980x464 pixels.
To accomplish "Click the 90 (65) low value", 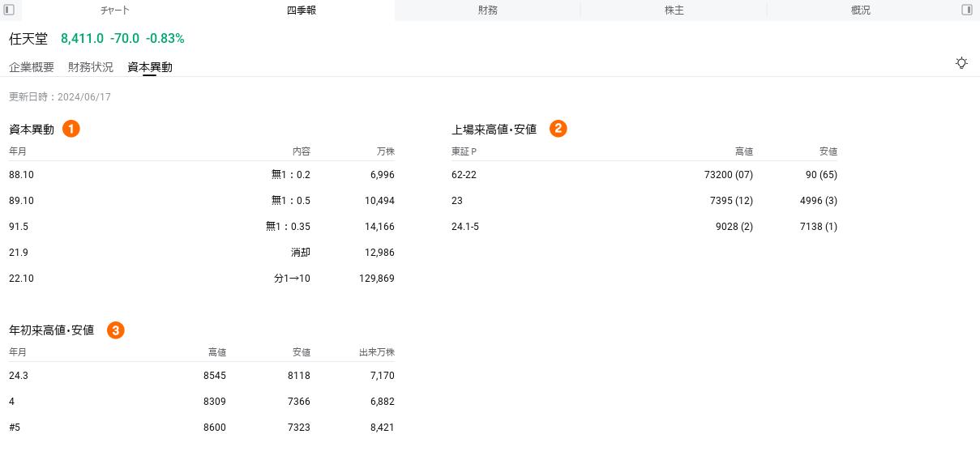I will point(821,175).
